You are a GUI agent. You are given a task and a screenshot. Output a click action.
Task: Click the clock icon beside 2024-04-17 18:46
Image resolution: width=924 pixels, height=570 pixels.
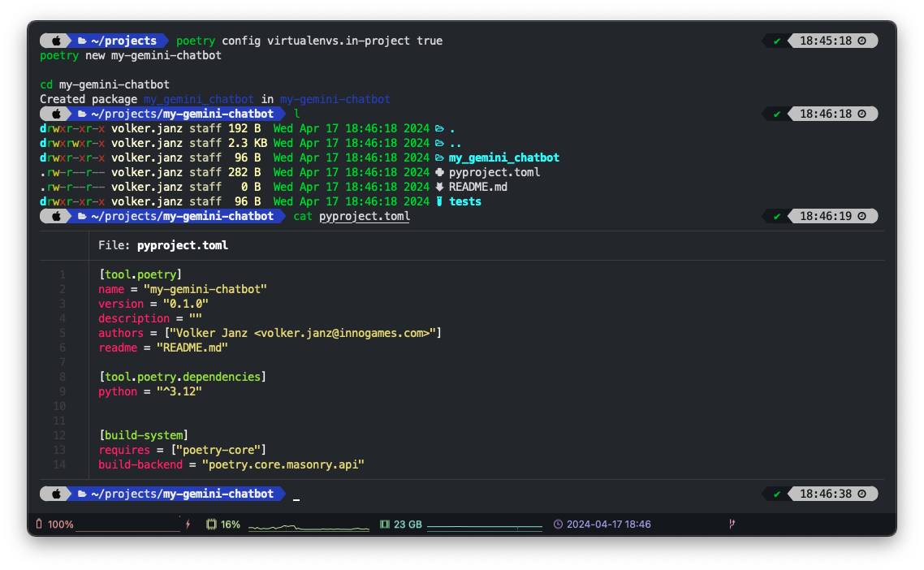(x=558, y=525)
